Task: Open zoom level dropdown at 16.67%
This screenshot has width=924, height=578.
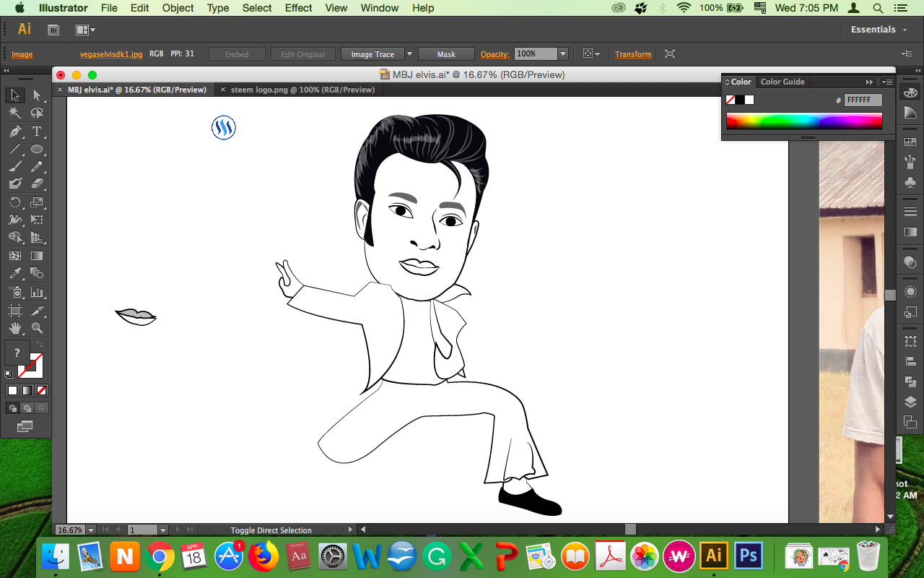Action: (x=90, y=530)
